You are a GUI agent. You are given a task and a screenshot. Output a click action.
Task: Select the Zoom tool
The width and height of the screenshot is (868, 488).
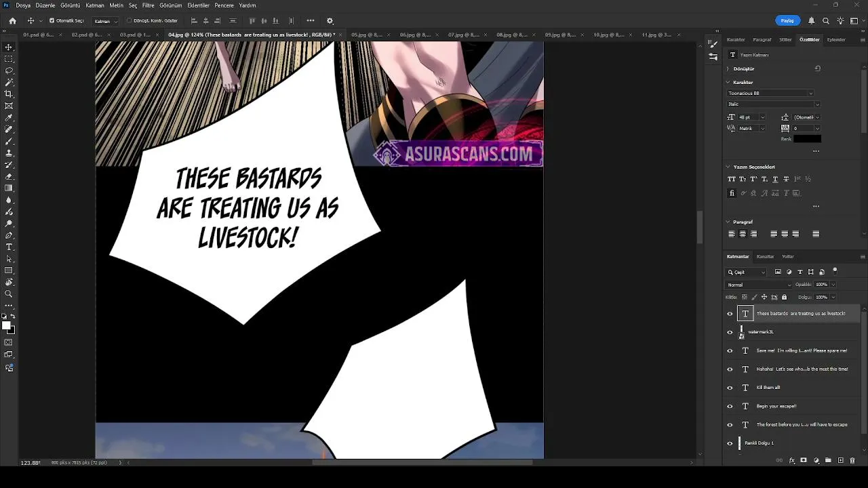[9, 293]
